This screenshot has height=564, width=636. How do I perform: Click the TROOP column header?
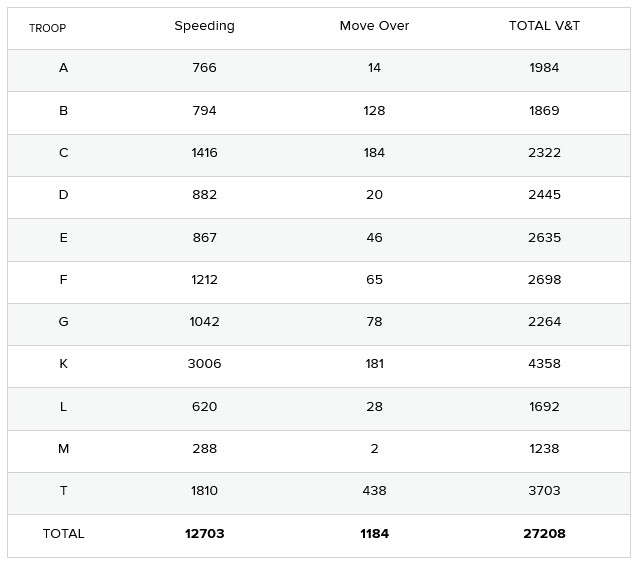(47, 28)
